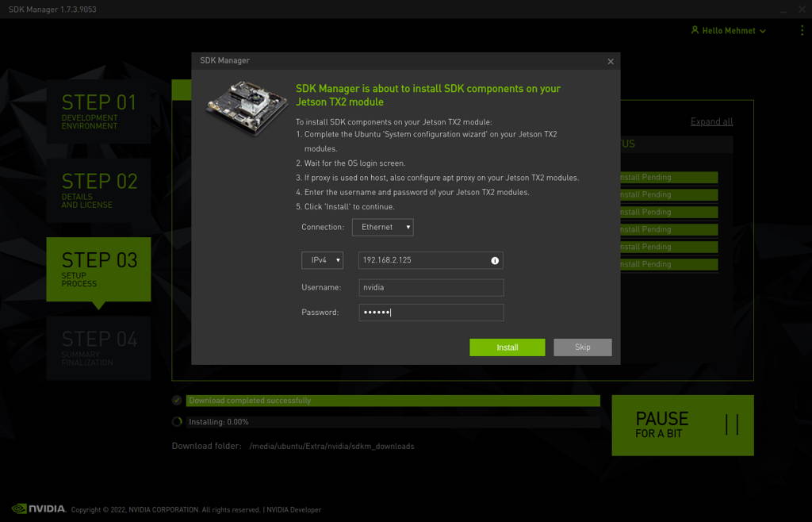Click the Pause For A Bit button
Viewport: 812px width, 522px height.
683,425
